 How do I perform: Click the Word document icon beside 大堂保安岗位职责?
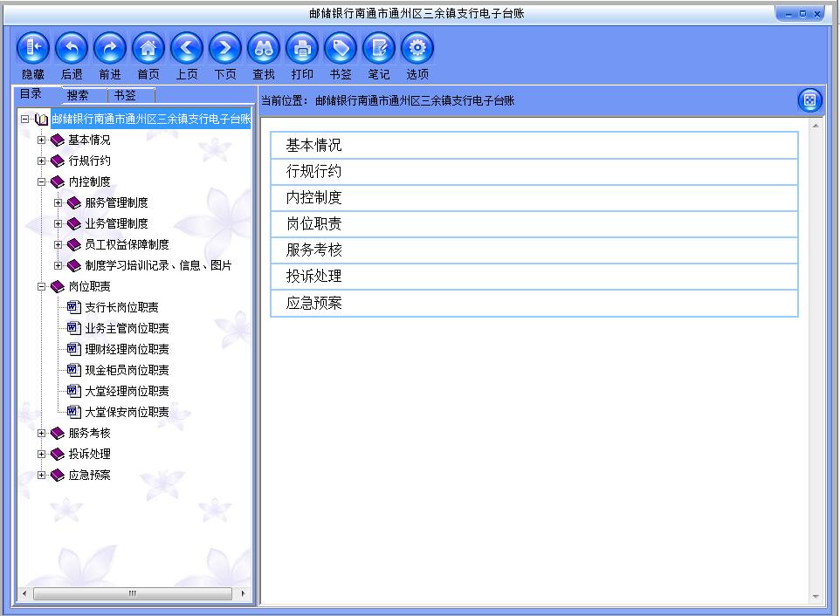point(73,412)
